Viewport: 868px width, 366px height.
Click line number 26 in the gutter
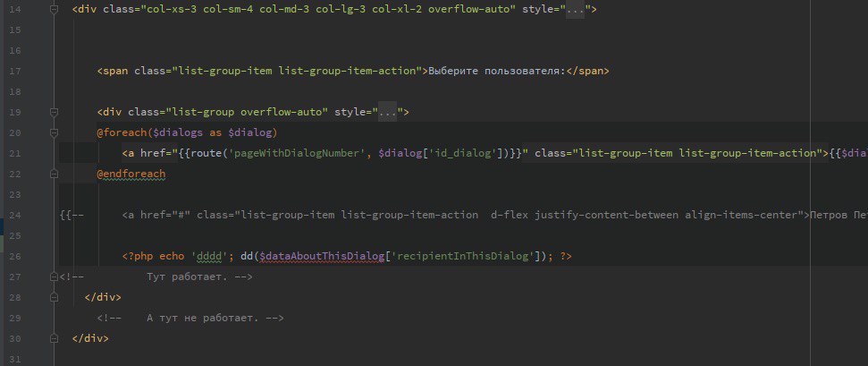pyautogui.click(x=15, y=256)
